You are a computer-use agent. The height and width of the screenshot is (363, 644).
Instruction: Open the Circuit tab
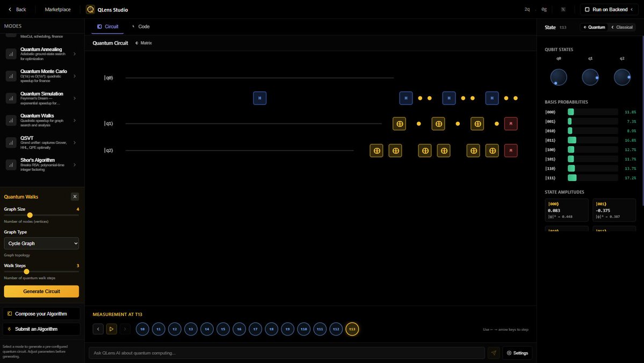107,27
